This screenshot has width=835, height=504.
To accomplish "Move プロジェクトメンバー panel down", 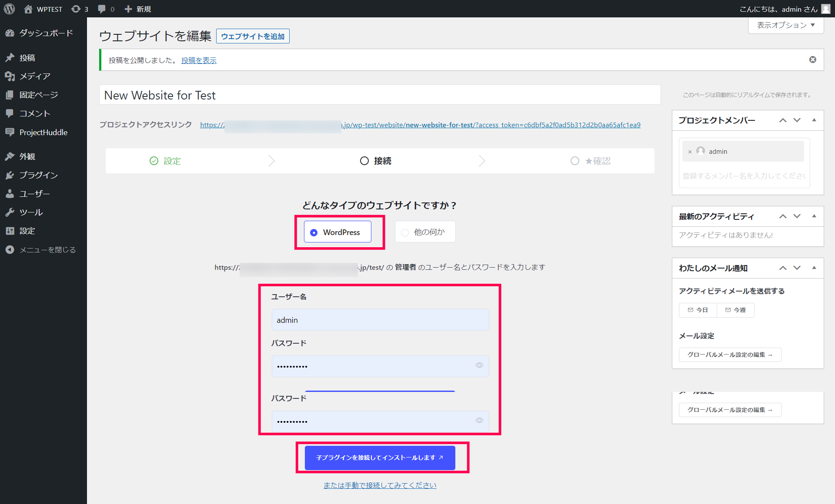I will [x=797, y=120].
